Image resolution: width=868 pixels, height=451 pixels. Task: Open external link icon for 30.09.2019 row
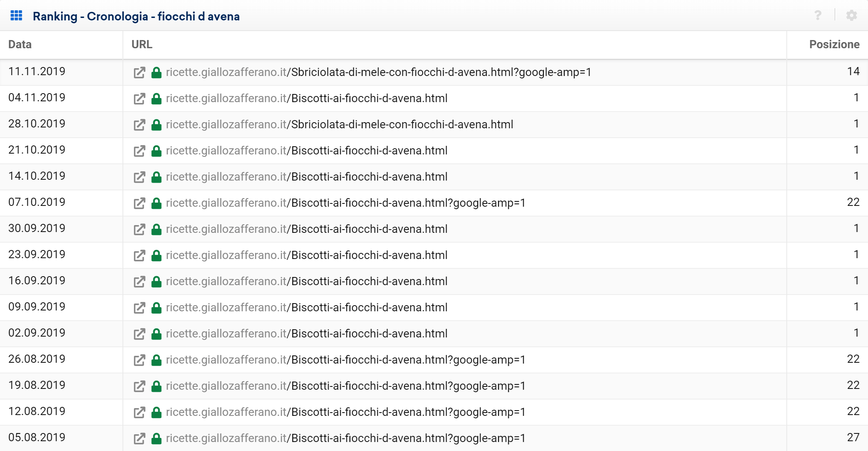click(x=139, y=230)
